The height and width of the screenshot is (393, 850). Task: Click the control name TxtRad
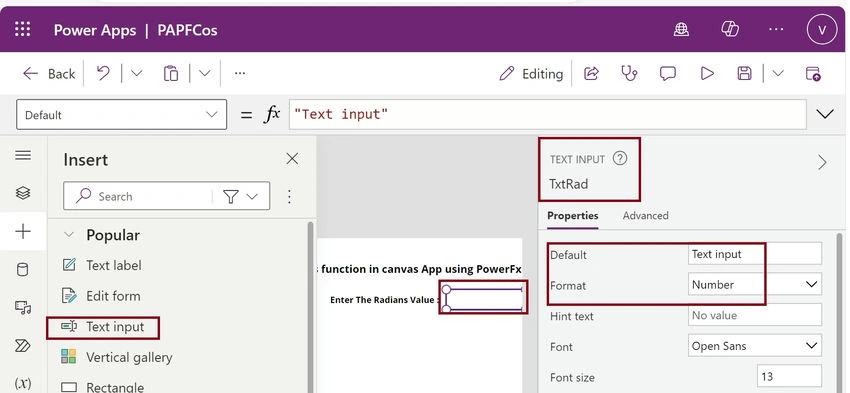(x=568, y=184)
